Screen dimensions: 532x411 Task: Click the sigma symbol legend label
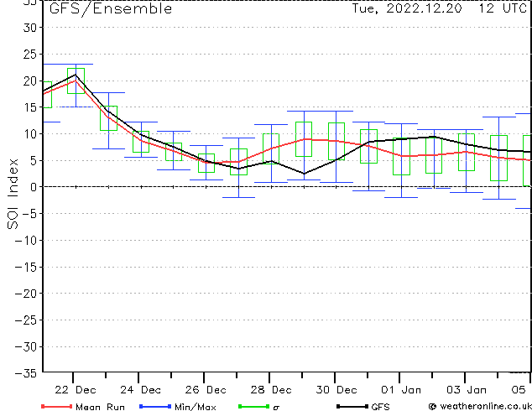[x=276, y=408]
